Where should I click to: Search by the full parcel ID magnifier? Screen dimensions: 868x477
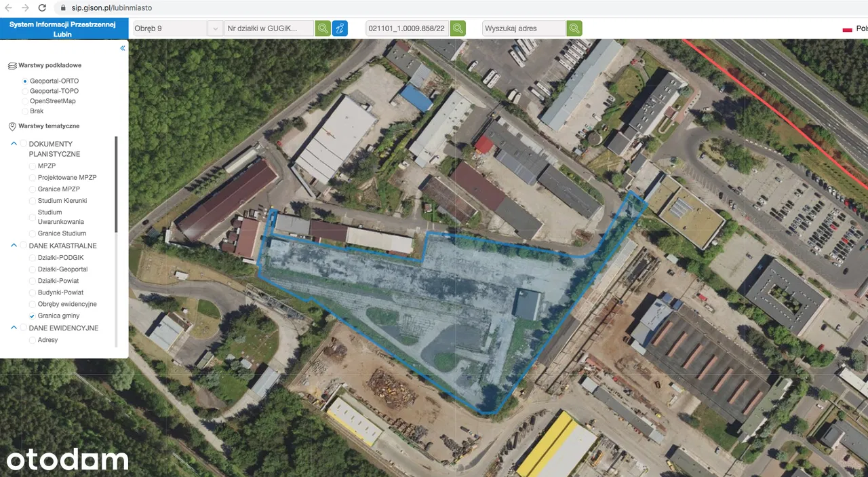pos(458,28)
